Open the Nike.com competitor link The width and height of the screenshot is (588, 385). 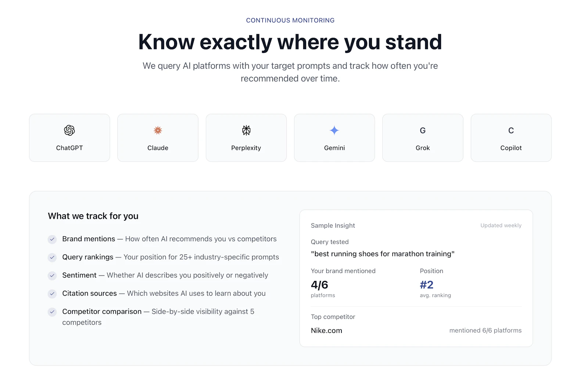coord(326,330)
